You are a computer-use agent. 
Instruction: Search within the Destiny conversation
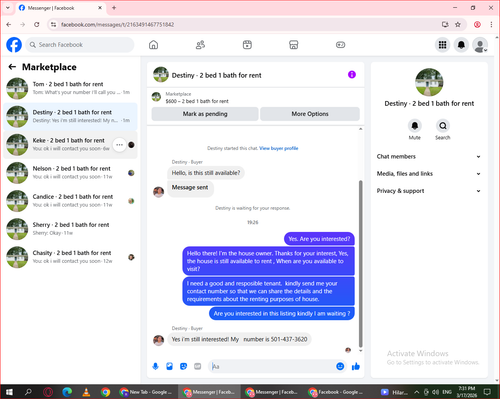pyautogui.click(x=443, y=126)
